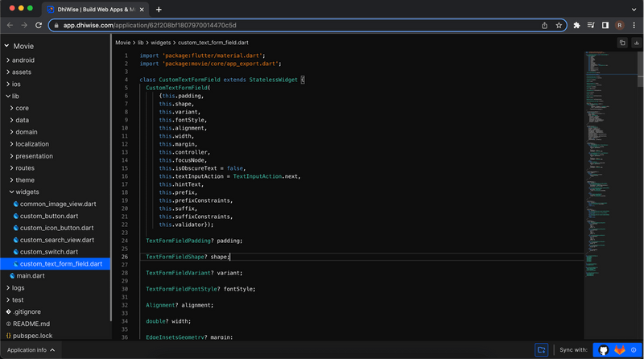The width and height of the screenshot is (644, 359).
Task: Bookmark this page with the star icon
Action: tap(559, 25)
